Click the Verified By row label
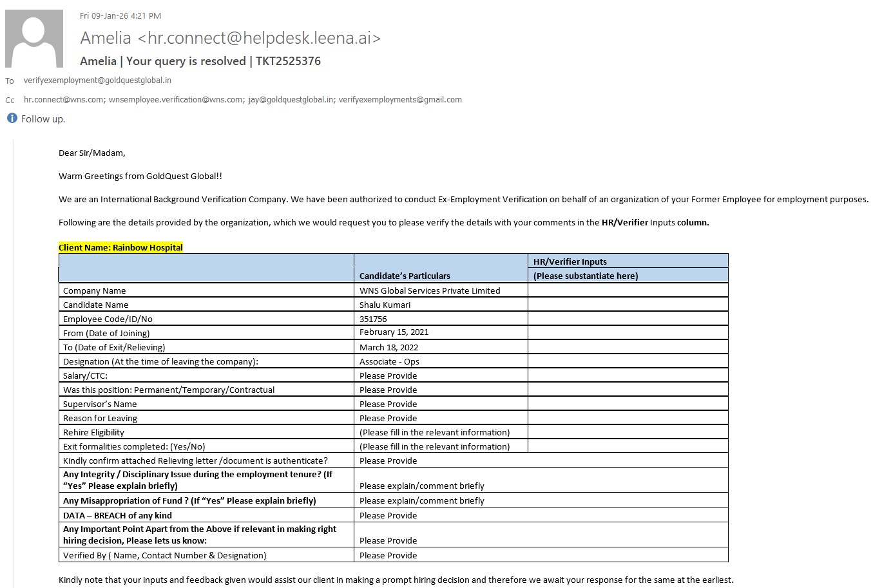The height and width of the screenshot is (588, 873). 164,555
